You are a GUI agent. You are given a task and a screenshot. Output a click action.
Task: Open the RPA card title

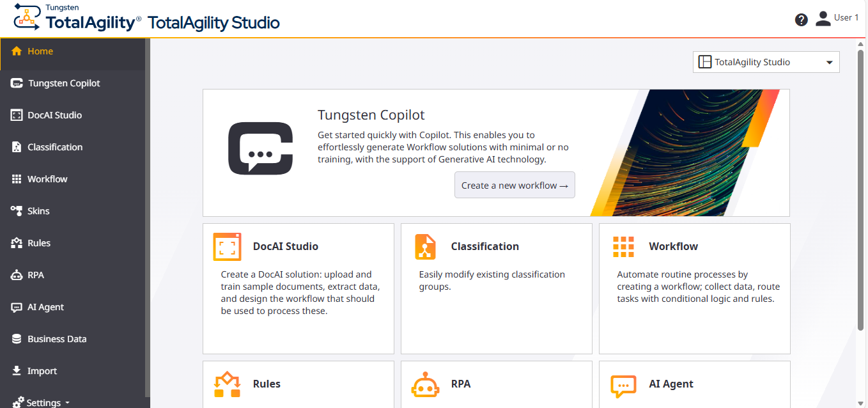click(461, 384)
